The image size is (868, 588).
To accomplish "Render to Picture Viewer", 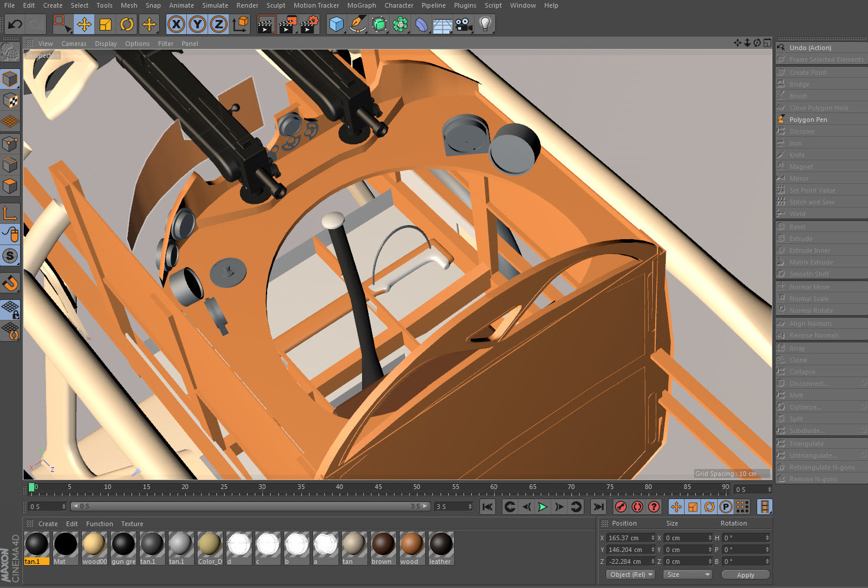I will [x=288, y=24].
